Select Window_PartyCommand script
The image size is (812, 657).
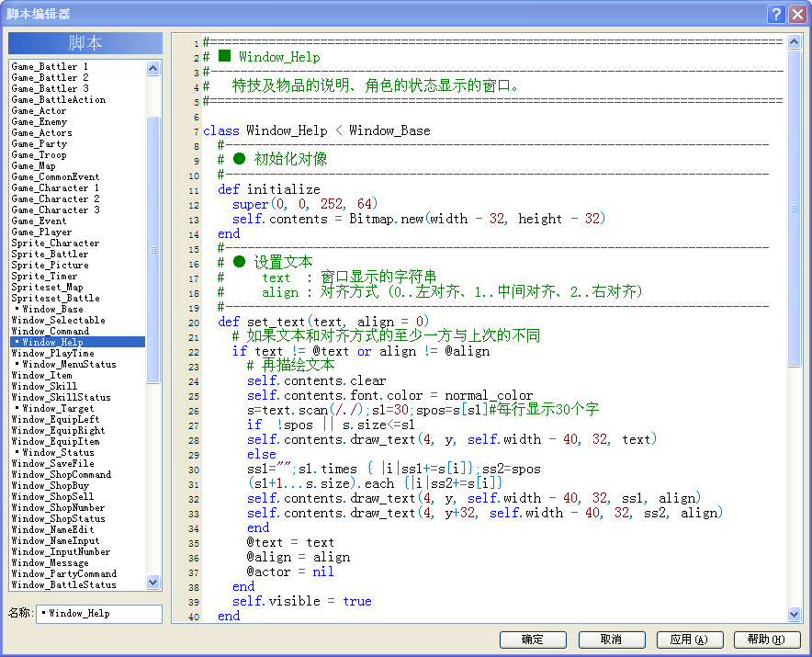point(78,573)
